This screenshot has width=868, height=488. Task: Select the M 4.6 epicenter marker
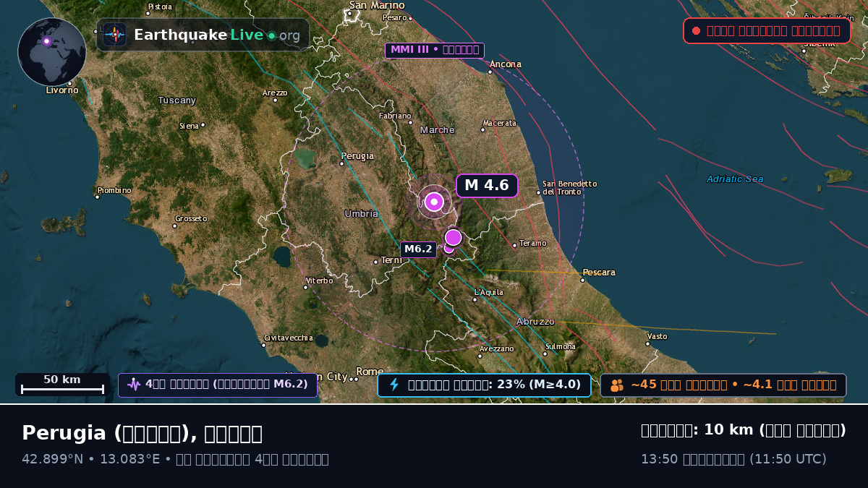tap(434, 202)
